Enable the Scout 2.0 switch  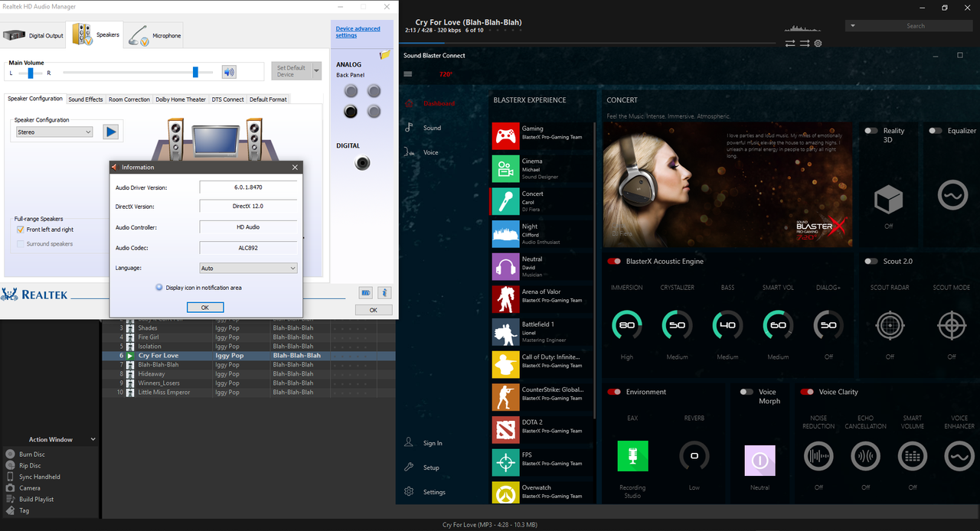[871, 262]
